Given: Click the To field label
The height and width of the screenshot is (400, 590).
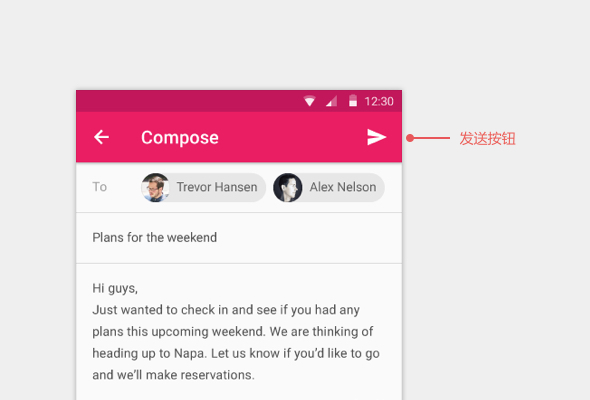Looking at the screenshot, I should coord(100,187).
